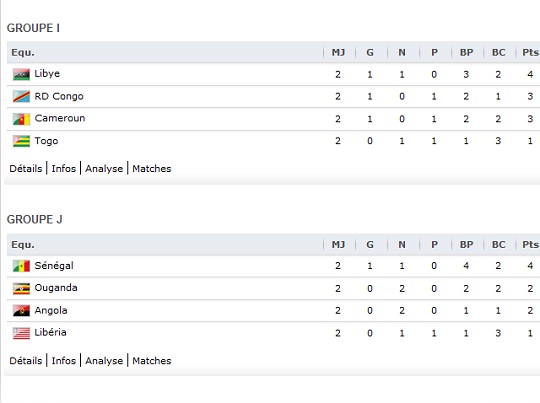Open the Cameroun team name link

point(60,118)
